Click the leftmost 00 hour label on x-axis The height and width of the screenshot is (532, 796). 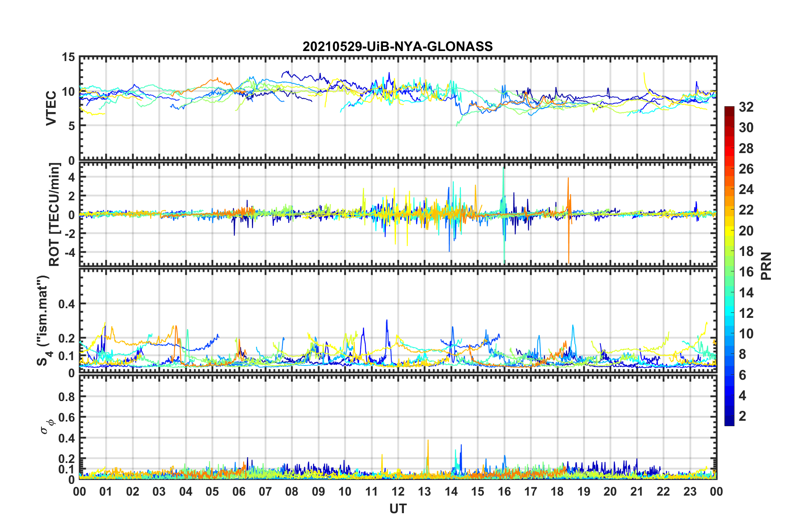(x=80, y=491)
